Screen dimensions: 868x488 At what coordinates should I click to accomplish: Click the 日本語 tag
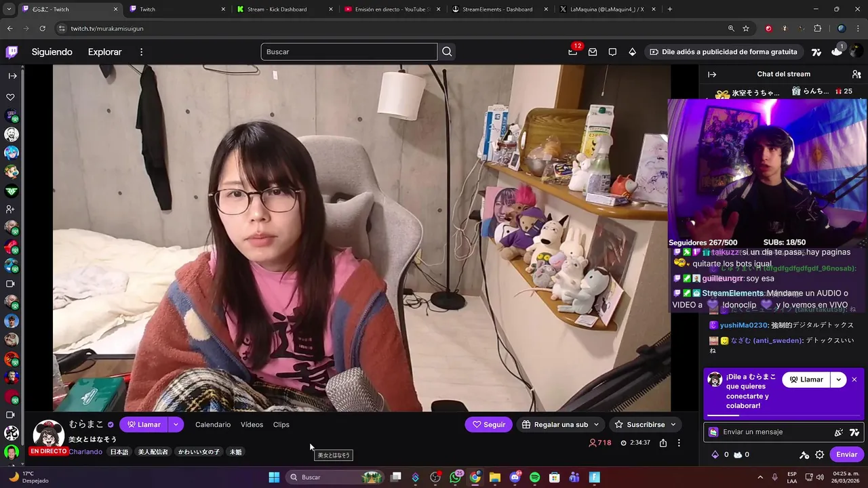click(x=119, y=452)
